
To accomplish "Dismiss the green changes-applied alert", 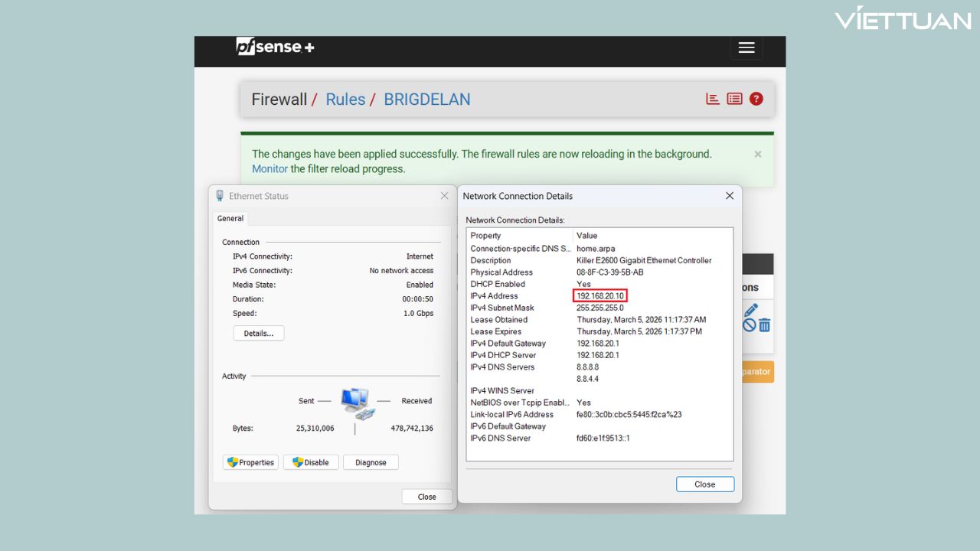I will point(758,154).
